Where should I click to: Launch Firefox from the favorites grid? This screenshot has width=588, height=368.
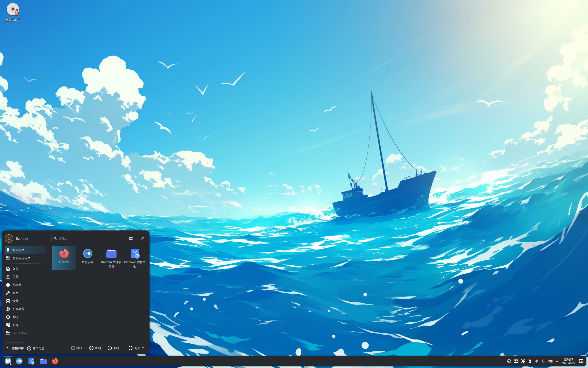point(64,258)
